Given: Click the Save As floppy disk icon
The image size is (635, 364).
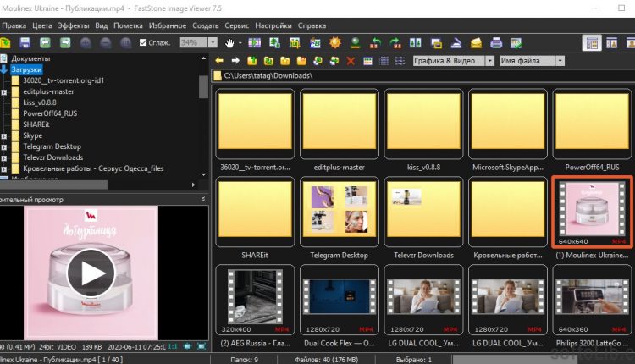Looking at the screenshot, I should tap(25, 42).
